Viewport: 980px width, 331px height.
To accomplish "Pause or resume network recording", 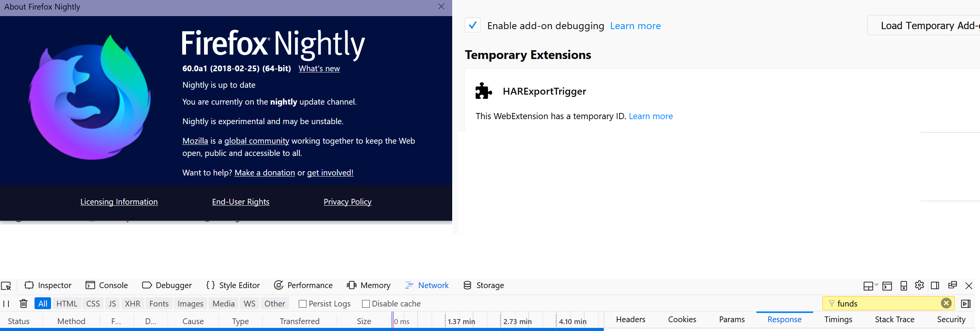I will (x=6, y=304).
